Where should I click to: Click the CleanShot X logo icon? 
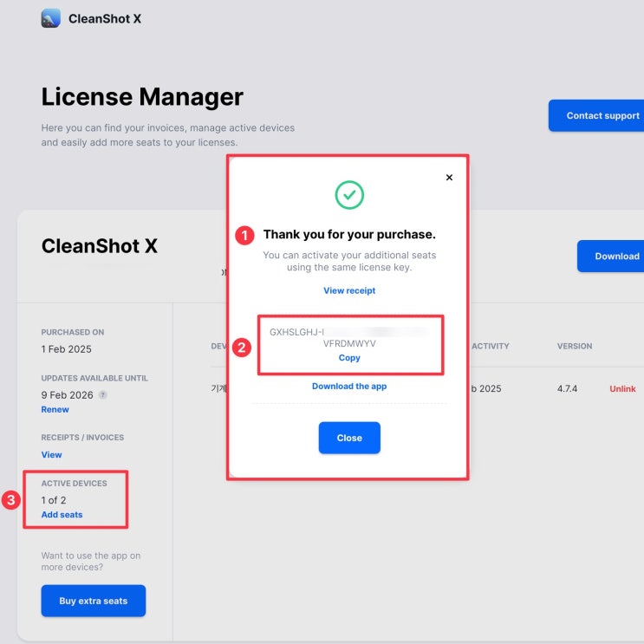coord(50,18)
